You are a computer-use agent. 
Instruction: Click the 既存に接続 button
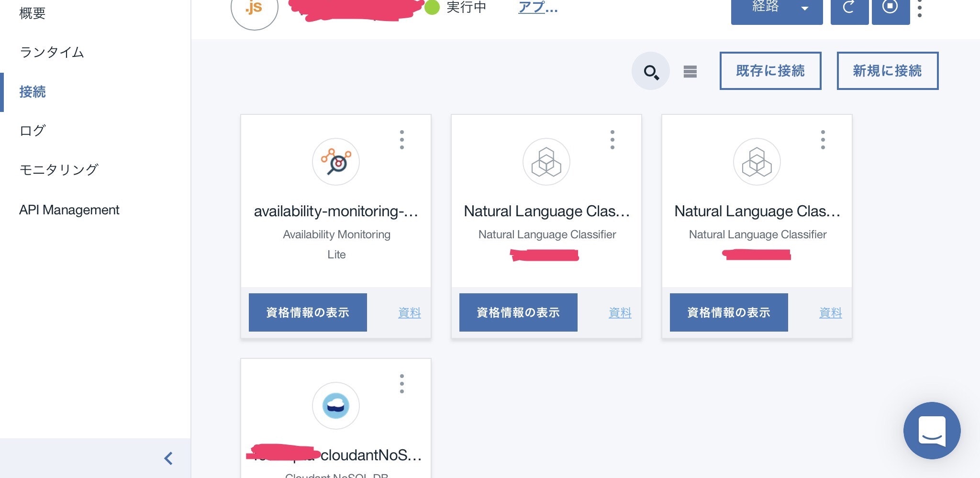(770, 71)
